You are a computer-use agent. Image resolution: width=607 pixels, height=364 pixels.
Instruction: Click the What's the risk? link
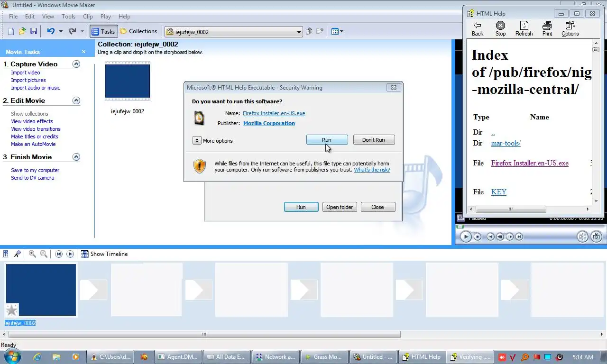[x=372, y=170]
